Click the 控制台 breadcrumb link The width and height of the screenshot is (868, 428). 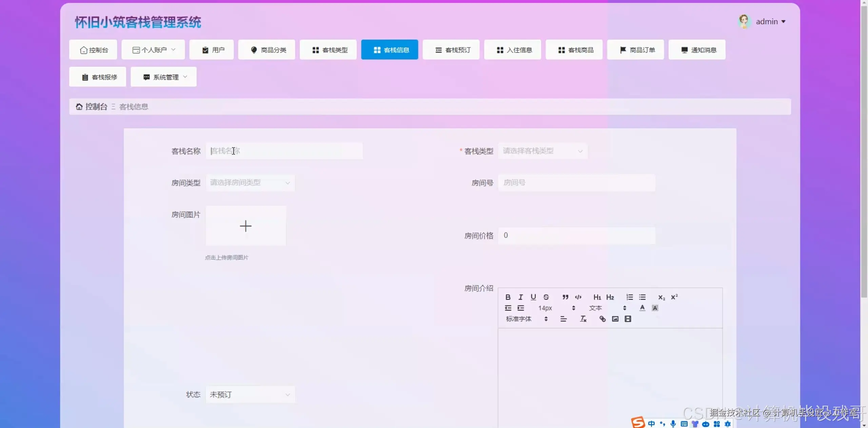click(95, 106)
